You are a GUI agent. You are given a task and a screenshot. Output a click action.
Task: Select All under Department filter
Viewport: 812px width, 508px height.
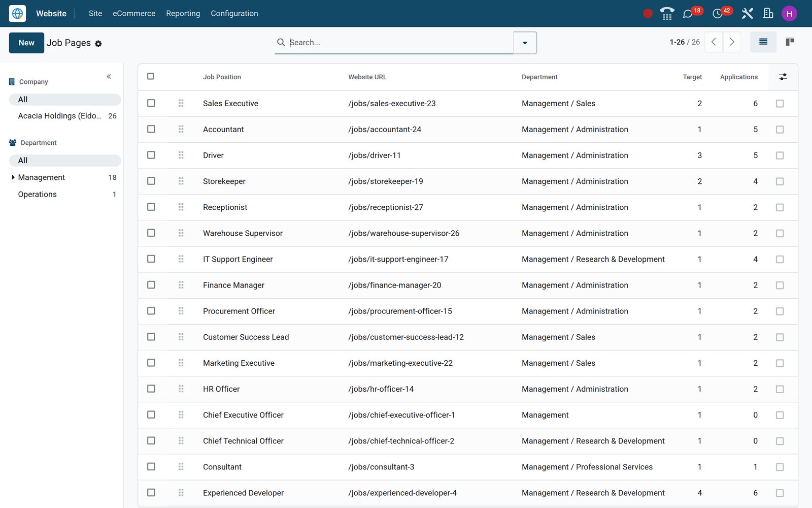(x=65, y=161)
